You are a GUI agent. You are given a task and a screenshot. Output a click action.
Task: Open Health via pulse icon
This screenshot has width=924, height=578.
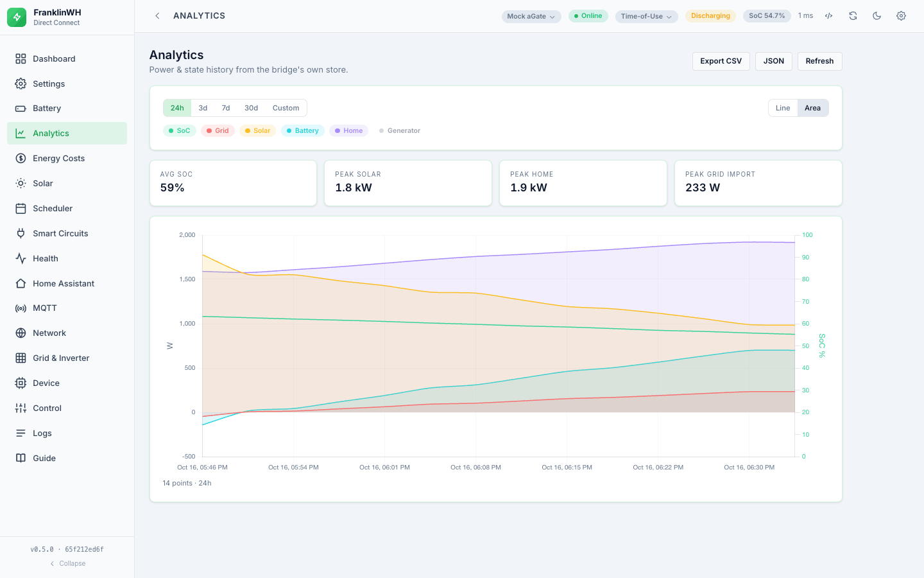21,259
